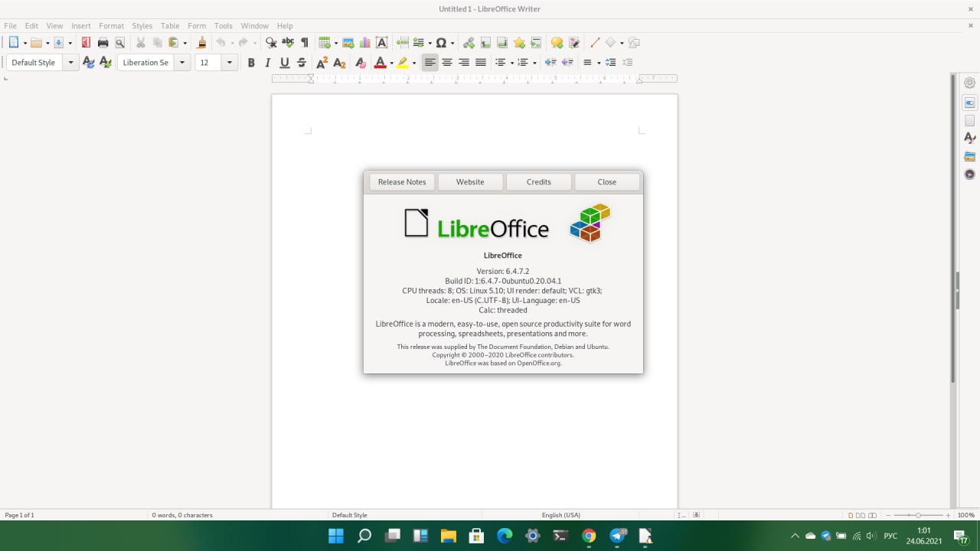The height and width of the screenshot is (551, 980).
Task: Click the Release Notes button
Action: point(402,182)
